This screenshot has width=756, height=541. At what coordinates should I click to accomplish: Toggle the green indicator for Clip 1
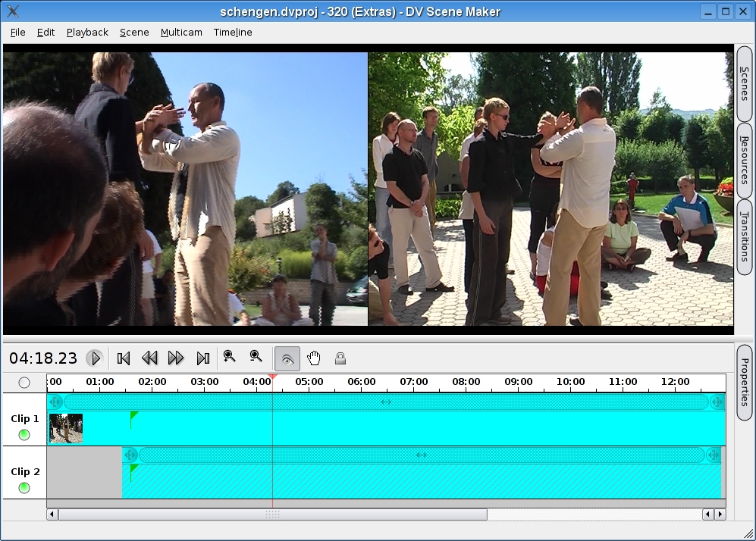[x=24, y=435]
